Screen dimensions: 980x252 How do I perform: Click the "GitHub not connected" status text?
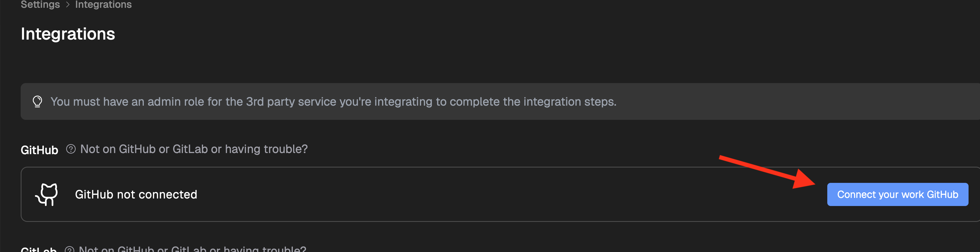click(136, 194)
